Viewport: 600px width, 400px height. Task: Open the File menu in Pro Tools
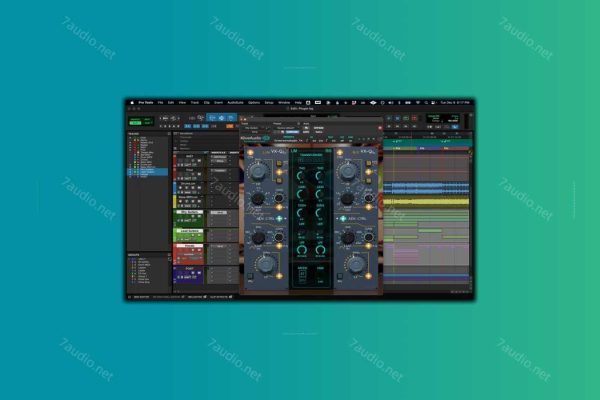(160, 103)
